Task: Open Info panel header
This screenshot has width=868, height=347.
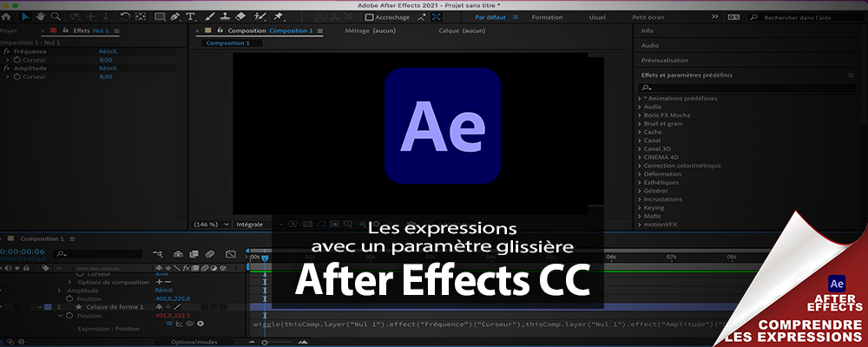Action: pos(648,31)
